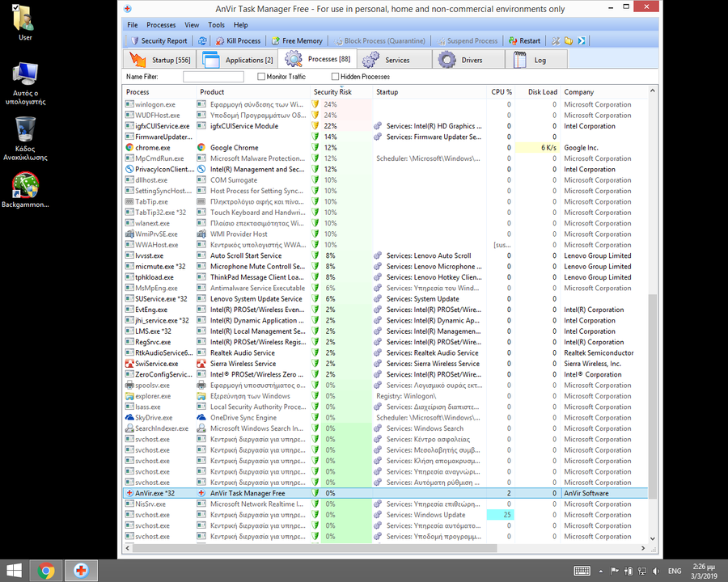
Task: Switch to the Applications [2] tab
Action: (x=237, y=60)
